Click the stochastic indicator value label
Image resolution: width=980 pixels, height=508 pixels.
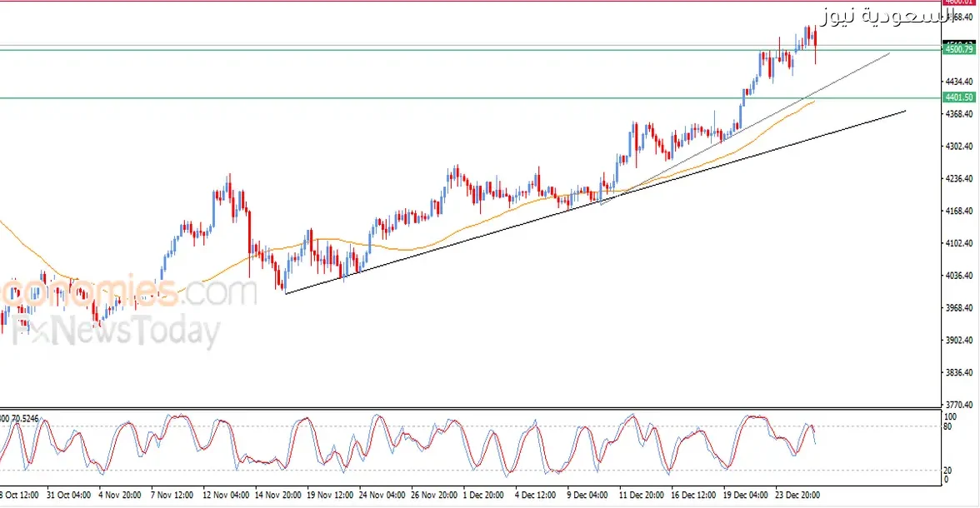click(20, 416)
